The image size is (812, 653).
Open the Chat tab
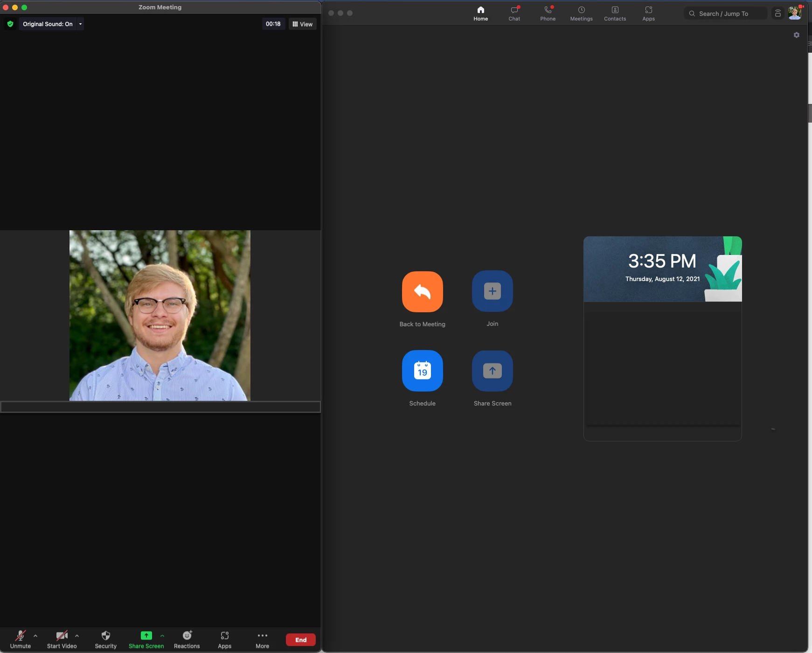[514, 14]
